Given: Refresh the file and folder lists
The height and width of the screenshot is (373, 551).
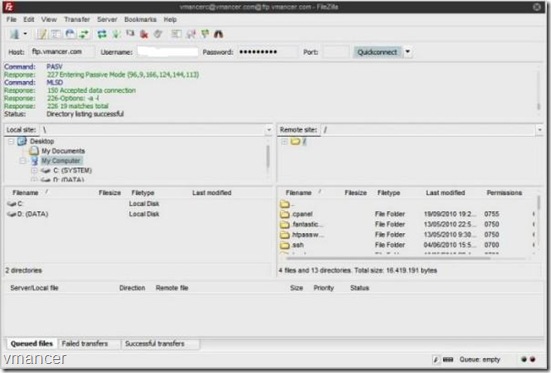Looking at the screenshot, I should tap(102, 34).
